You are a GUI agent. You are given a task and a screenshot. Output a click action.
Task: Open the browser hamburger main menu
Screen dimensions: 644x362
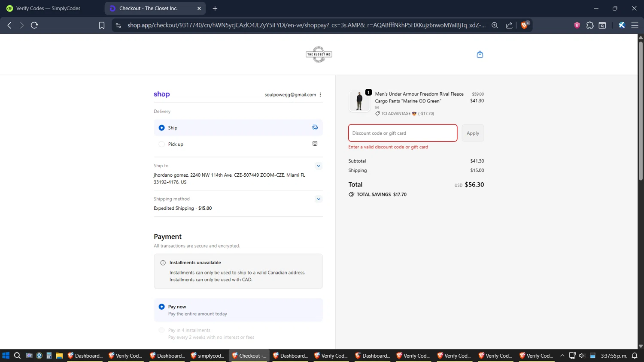coord(635,25)
